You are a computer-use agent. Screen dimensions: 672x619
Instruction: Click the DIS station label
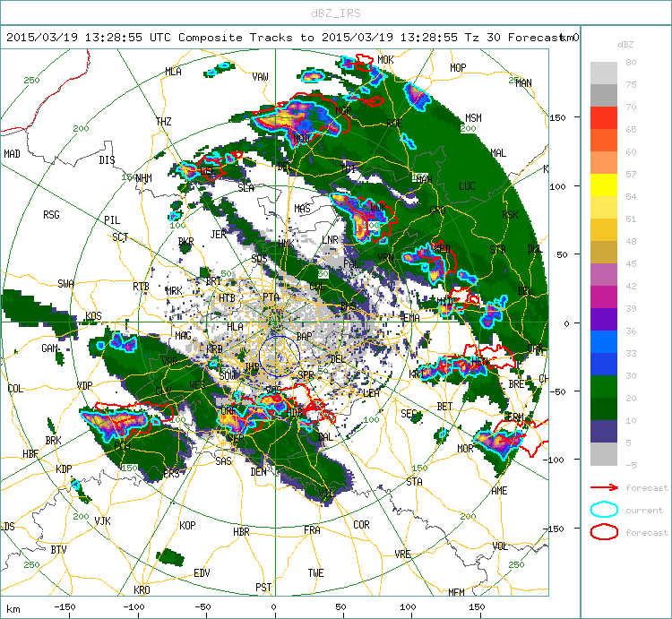[x=107, y=160]
